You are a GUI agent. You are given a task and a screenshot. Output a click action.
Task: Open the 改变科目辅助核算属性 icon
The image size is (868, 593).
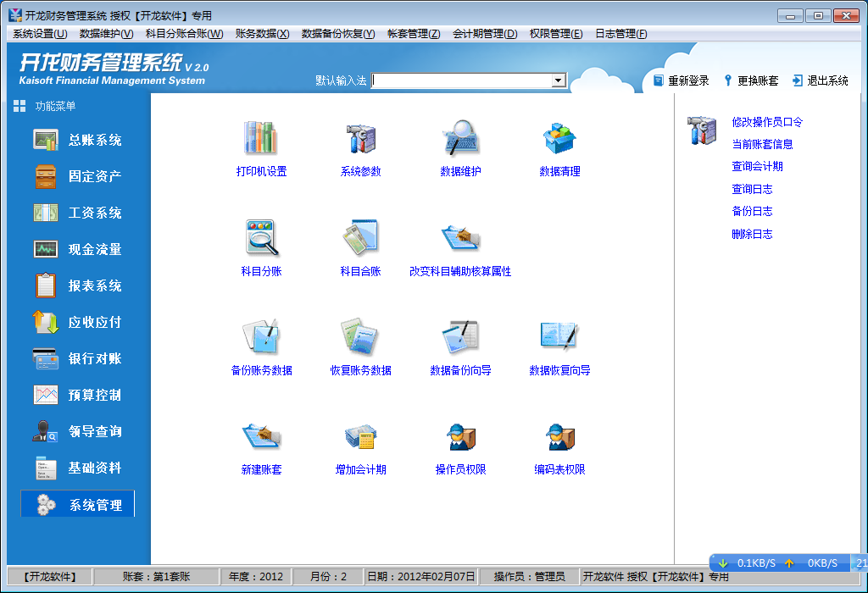click(460, 237)
